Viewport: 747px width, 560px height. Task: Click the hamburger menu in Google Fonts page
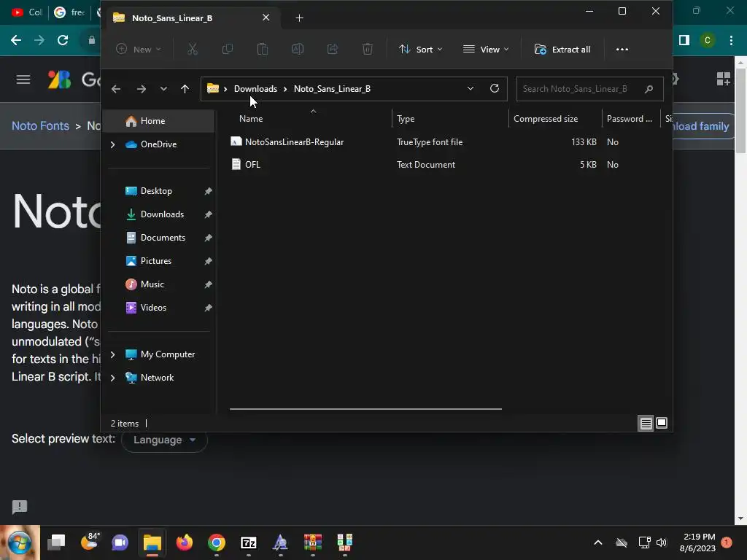(23, 79)
